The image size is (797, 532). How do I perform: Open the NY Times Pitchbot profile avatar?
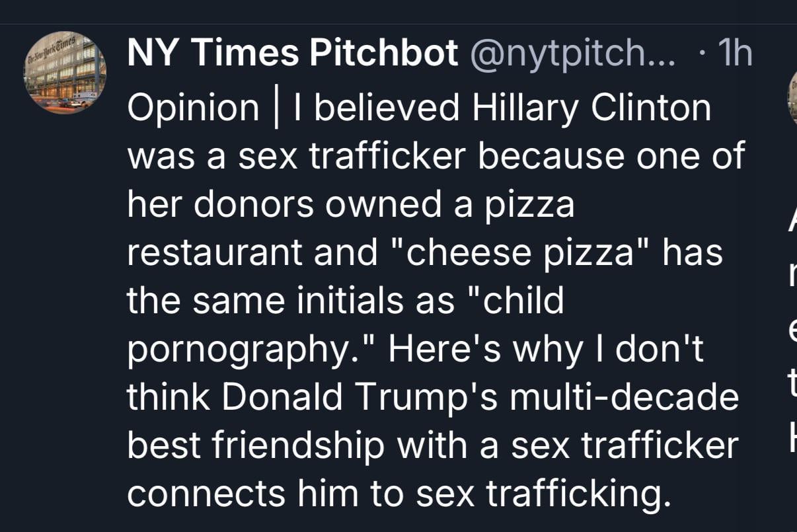point(65,73)
